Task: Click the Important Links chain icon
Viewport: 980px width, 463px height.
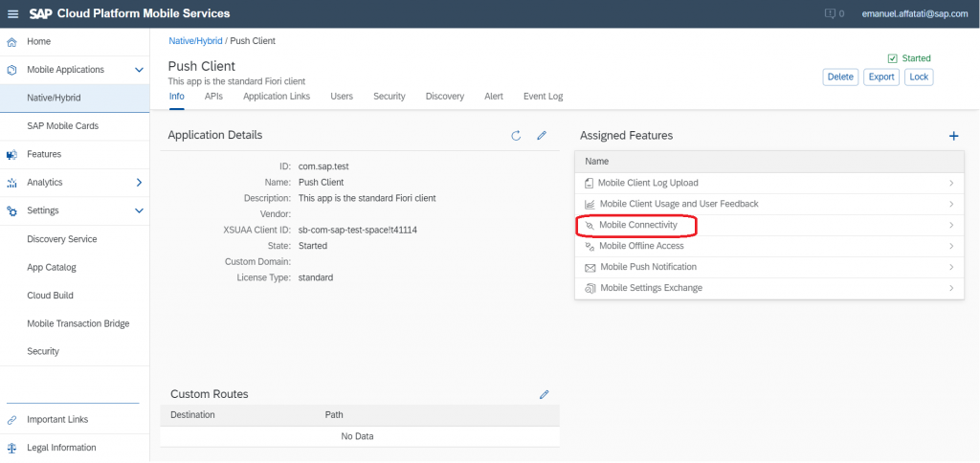Action: [11, 420]
